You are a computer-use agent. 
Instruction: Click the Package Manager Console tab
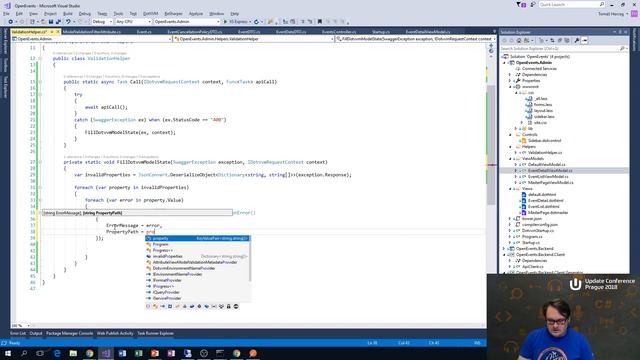coord(69,333)
